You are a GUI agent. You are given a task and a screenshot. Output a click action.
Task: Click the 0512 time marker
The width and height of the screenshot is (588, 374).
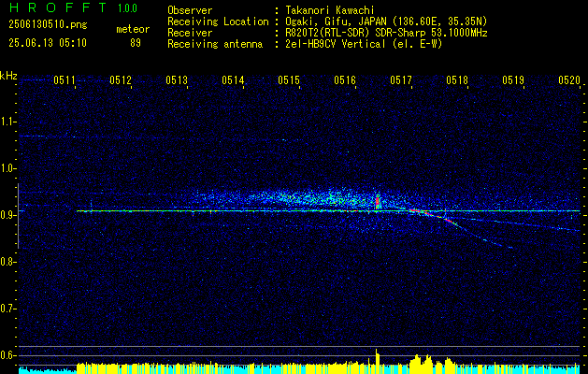coord(121,79)
